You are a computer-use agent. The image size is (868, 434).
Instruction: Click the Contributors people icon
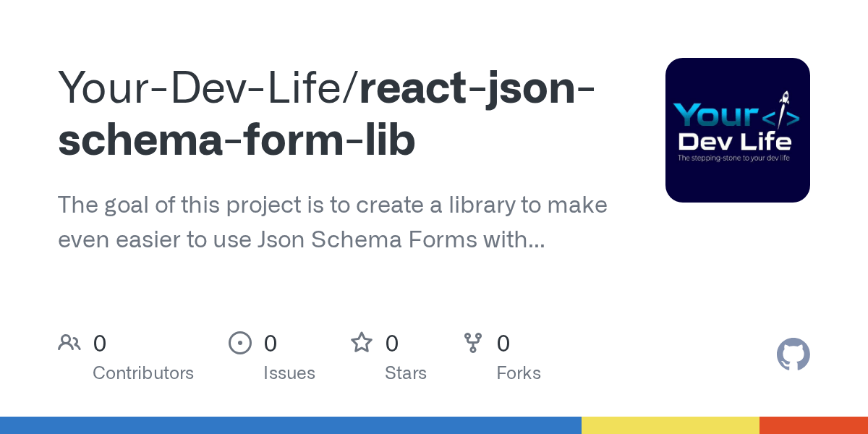69,342
